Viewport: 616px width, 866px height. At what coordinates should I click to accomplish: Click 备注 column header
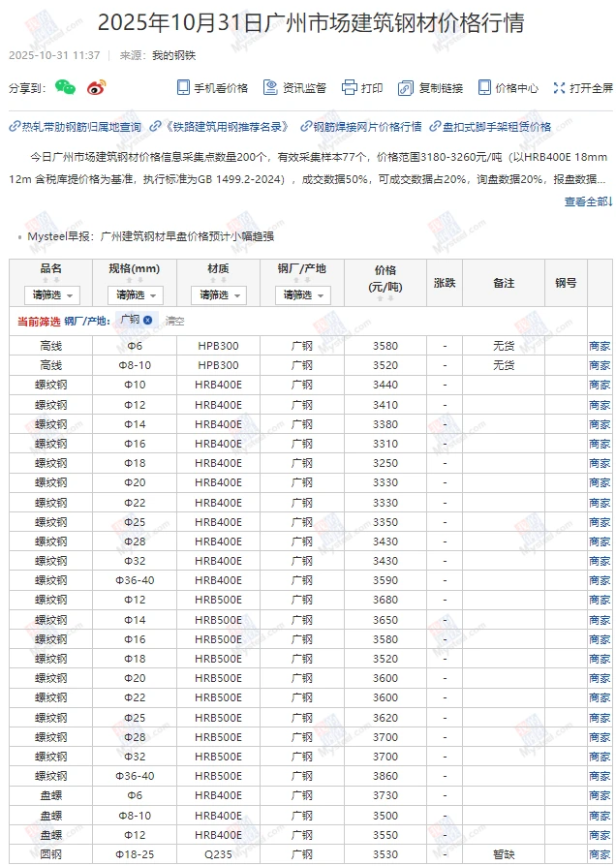point(504,283)
